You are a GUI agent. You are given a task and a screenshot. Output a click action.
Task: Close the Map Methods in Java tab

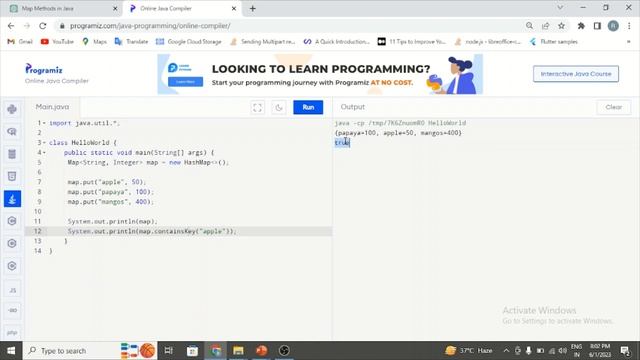115,8
